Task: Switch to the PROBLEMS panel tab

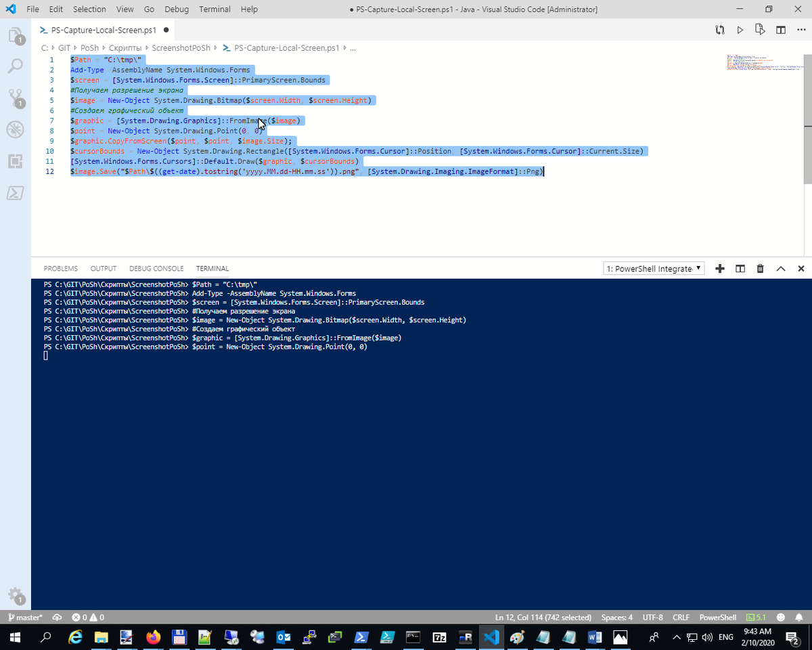Action: tap(61, 269)
